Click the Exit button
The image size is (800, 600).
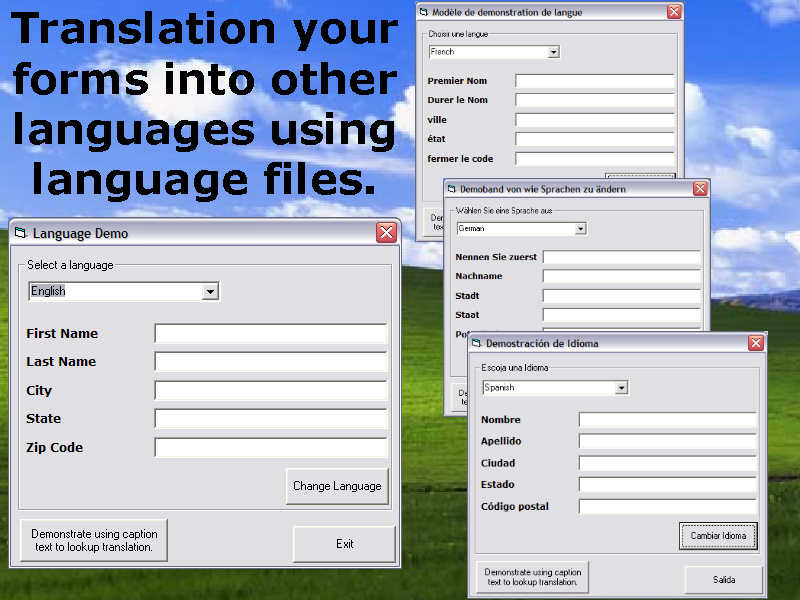[x=344, y=544]
